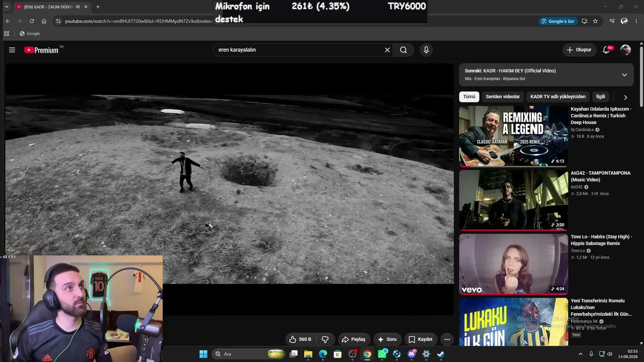Select the Tümü filter chip
This screenshot has width=644, height=362.
469,97
